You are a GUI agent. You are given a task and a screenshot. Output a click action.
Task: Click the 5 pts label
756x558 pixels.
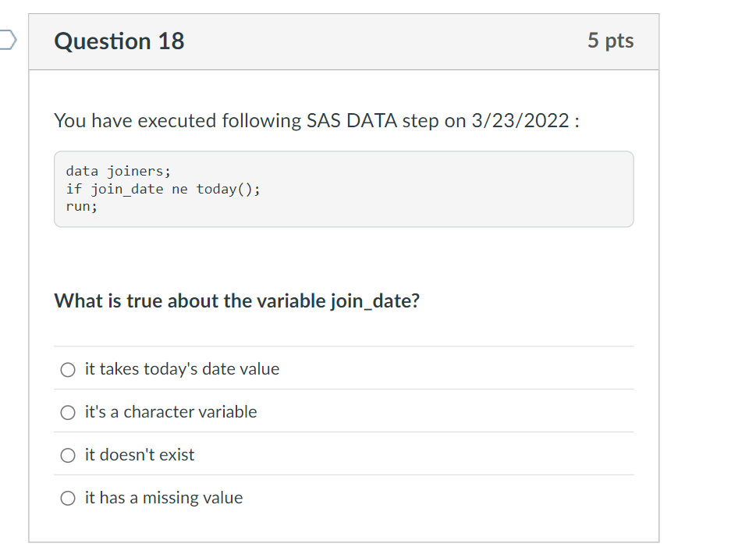point(611,41)
